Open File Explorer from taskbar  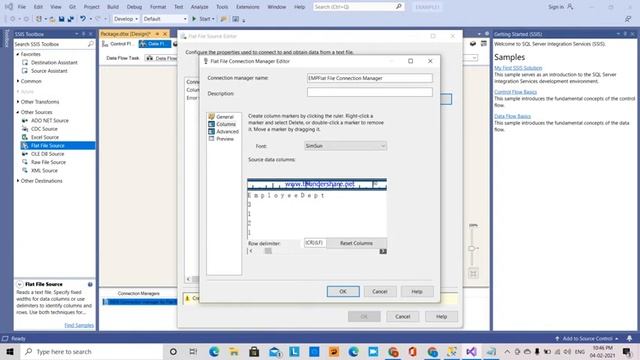(234, 351)
